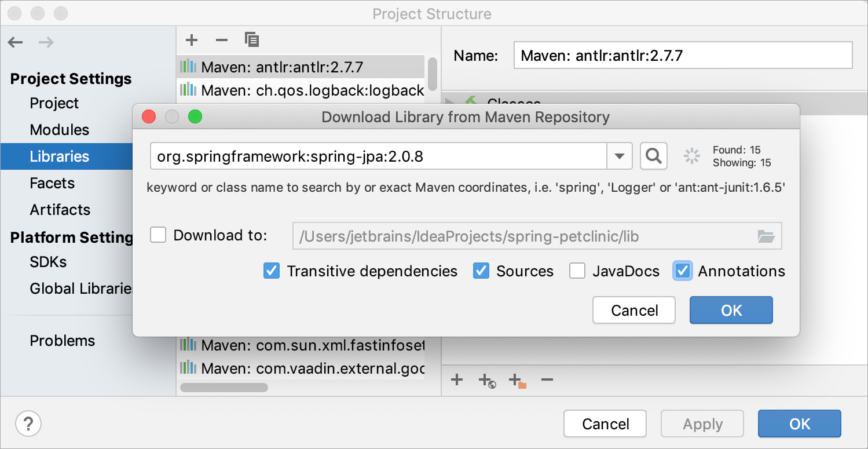Click the copy library icon
868x449 pixels.
click(252, 39)
